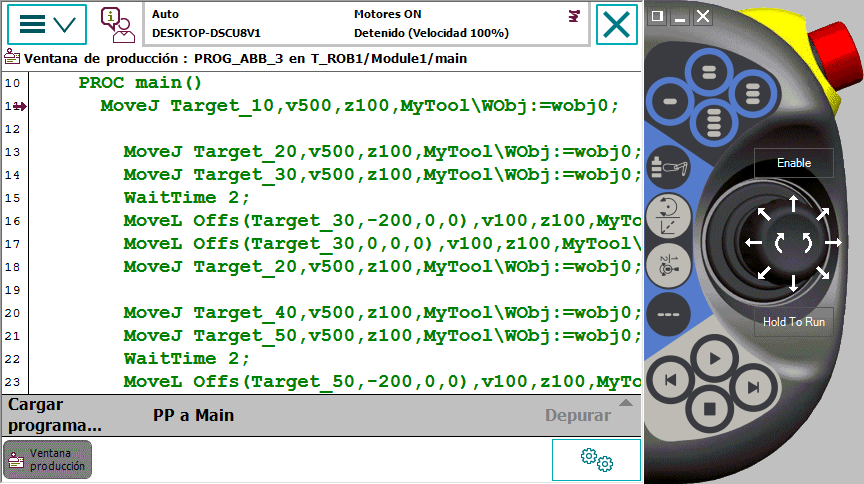Viewport: 864px width, 484px height.
Task: Switch to Ventana producción taskbar tab
Action: tap(47, 459)
